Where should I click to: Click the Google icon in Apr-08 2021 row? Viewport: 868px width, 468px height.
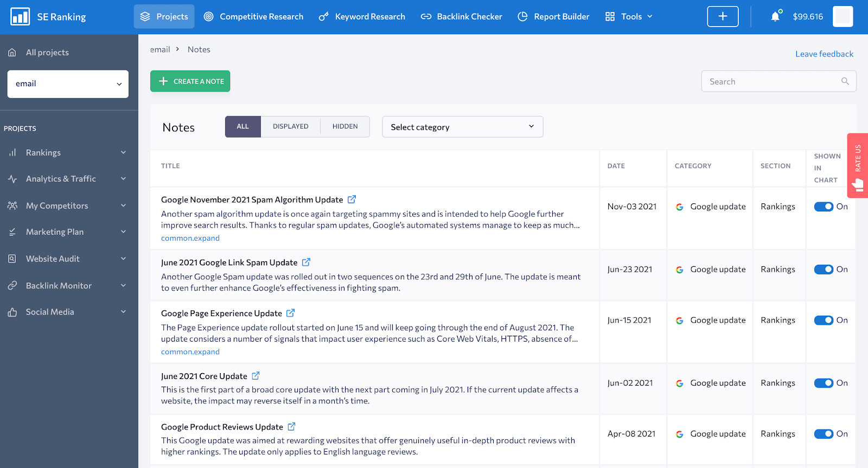[x=679, y=434]
